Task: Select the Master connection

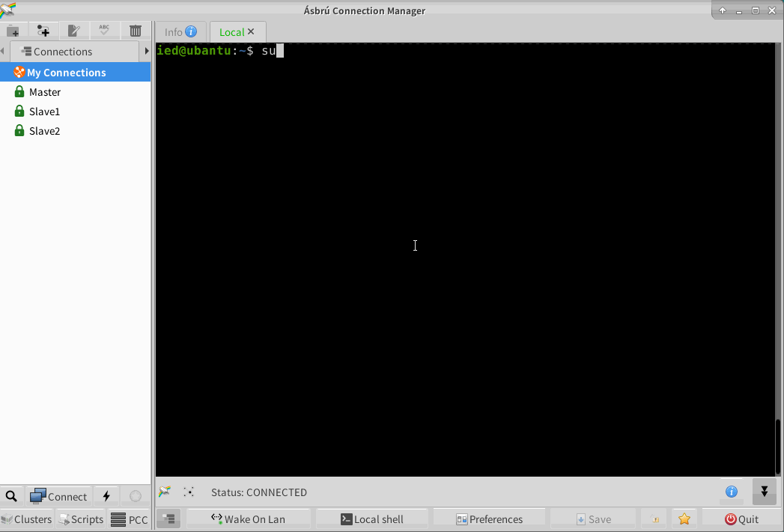Action: tap(44, 92)
